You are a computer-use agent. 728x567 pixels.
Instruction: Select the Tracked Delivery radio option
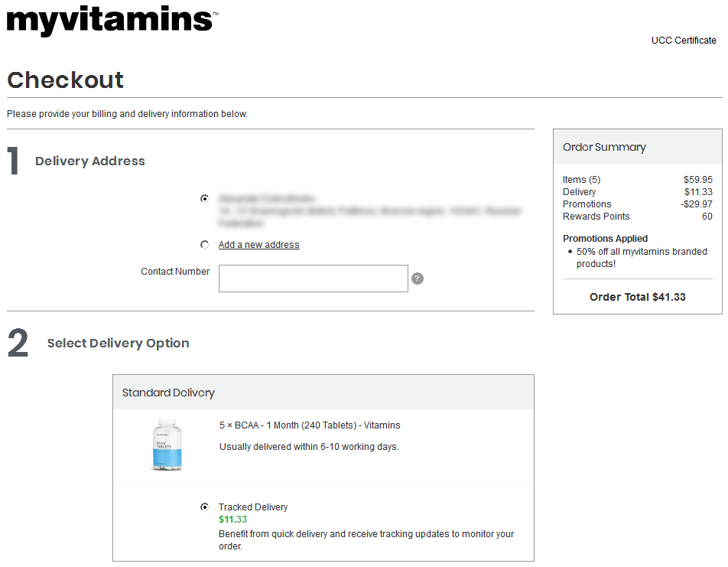[x=204, y=507]
